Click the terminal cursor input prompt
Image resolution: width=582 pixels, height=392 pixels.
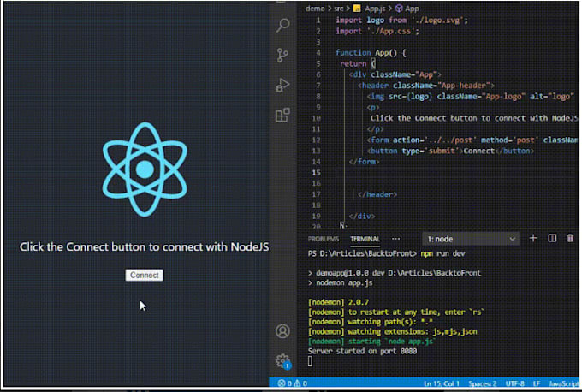coord(311,361)
